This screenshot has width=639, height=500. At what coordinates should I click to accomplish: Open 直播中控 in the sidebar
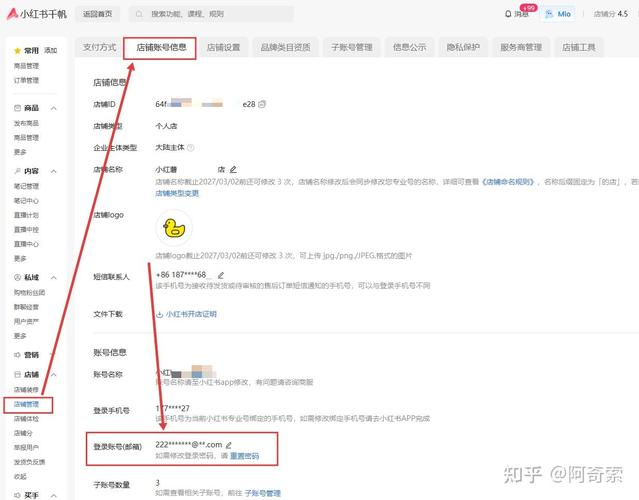tap(26, 229)
